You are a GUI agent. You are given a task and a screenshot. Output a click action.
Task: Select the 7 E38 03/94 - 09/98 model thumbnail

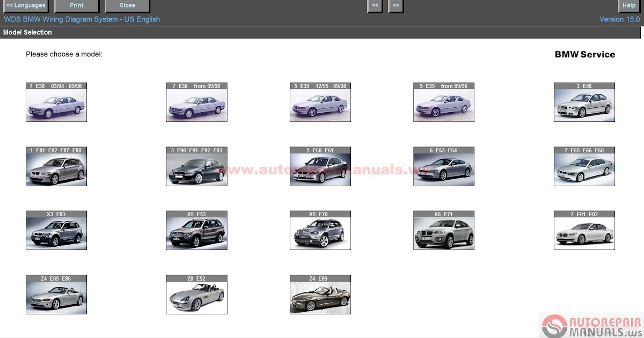pyautogui.click(x=56, y=102)
